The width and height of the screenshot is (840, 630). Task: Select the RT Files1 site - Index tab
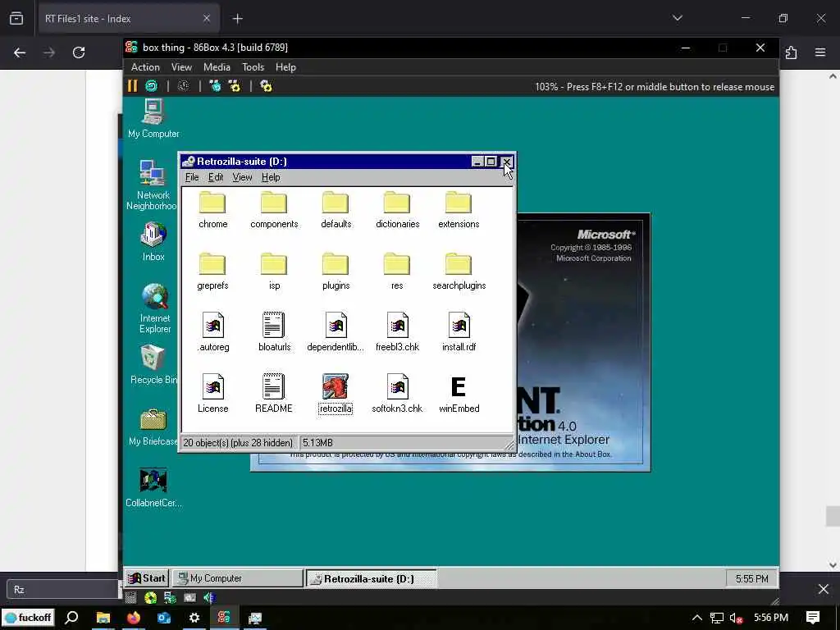click(x=128, y=19)
